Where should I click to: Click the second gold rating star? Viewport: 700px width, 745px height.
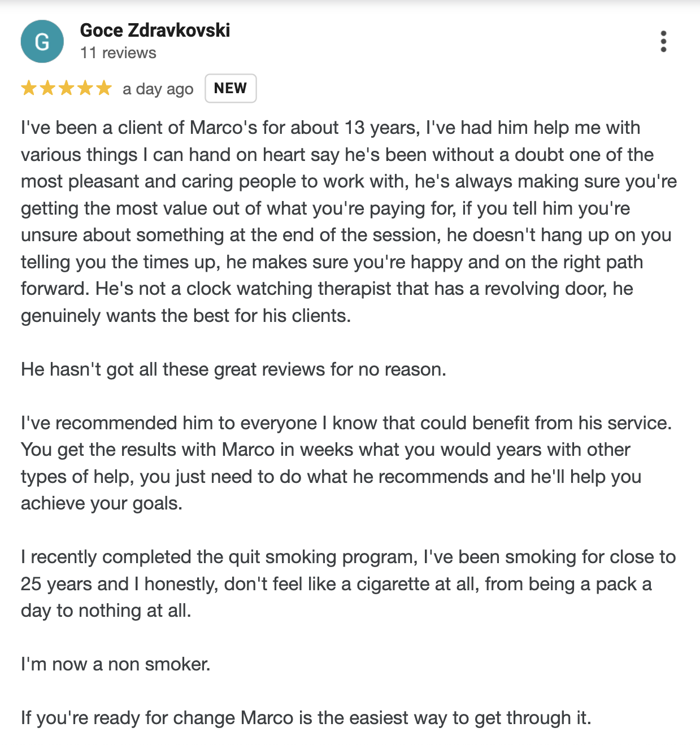click(47, 88)
